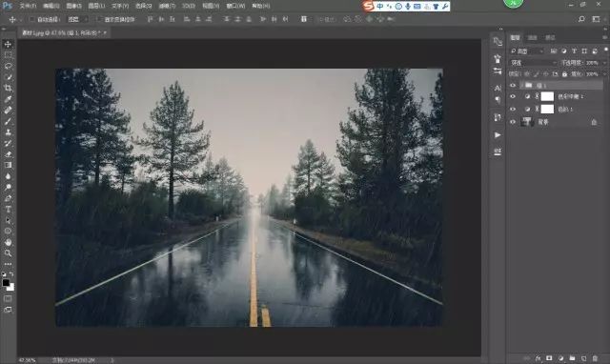Image resolution: width=610 pixels, height=364 pixels.
Task: Click Lock artboard nesting icon
Action: 555,74
